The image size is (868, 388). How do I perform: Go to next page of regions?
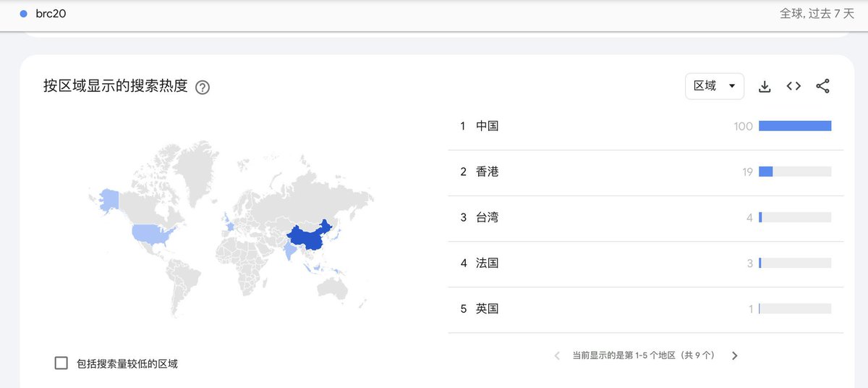[x=735, y=355]
